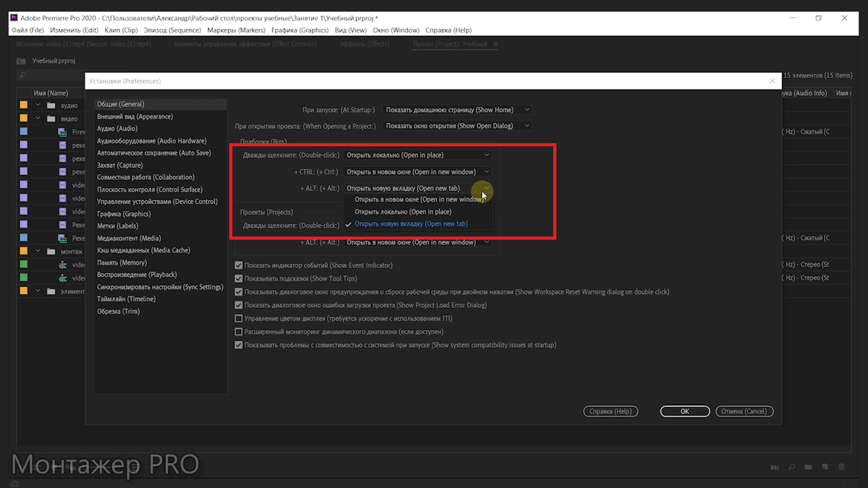Screen dimensions: 868x488
Task: Select Таймлайн (Timeline) preferences category
Action: click(x=127, y=299)
